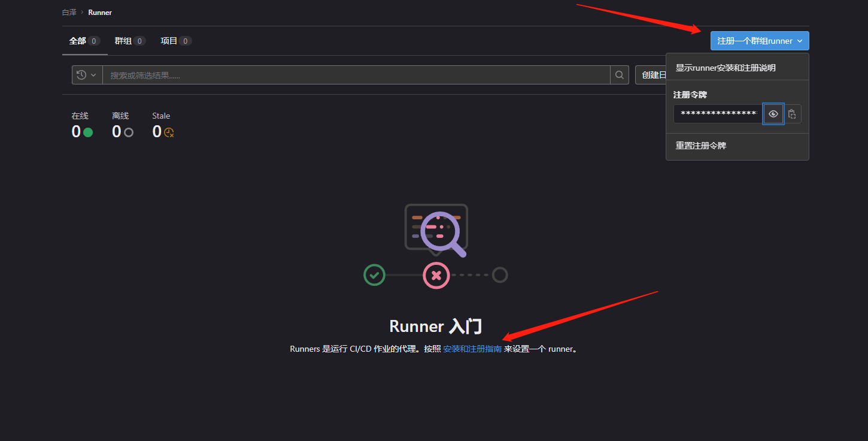Switch to the 全部 tab
This screenshot has height=441, width=868.
pos(84,41)
